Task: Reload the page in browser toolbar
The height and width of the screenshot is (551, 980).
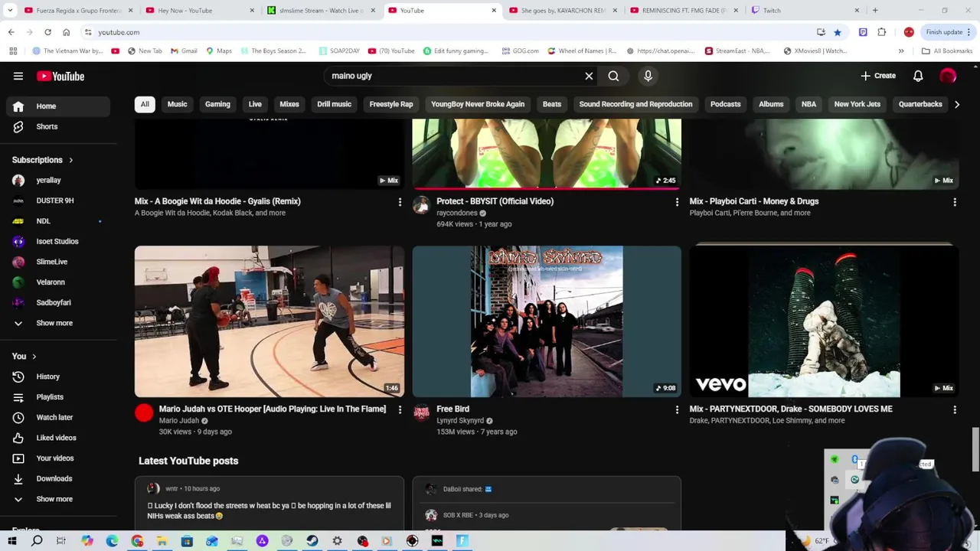Action: click(x=47, y=32)
